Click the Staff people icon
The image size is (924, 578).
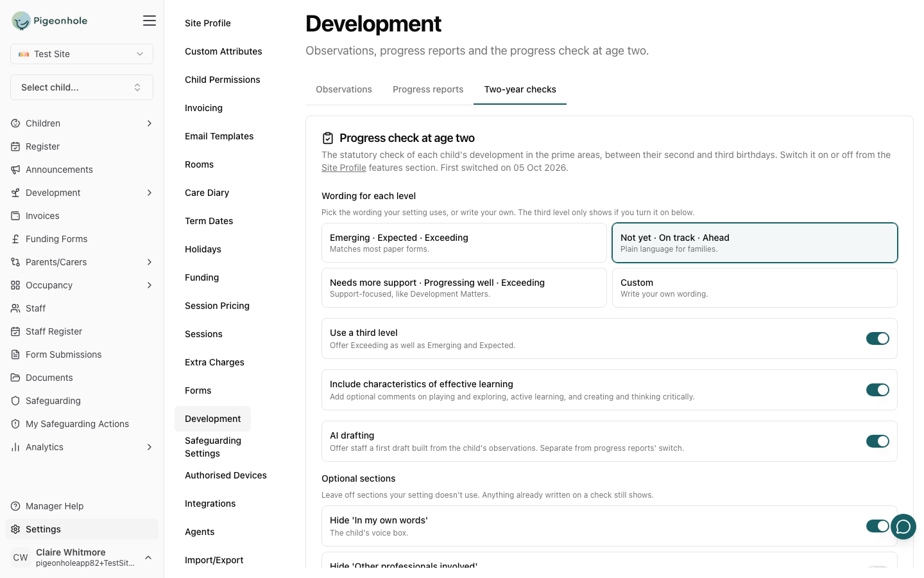tap(15, 308)
